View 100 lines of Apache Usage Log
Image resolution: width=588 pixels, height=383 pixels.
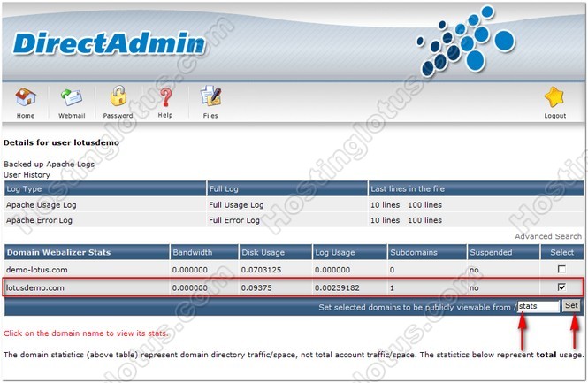(x=425, y=205)
